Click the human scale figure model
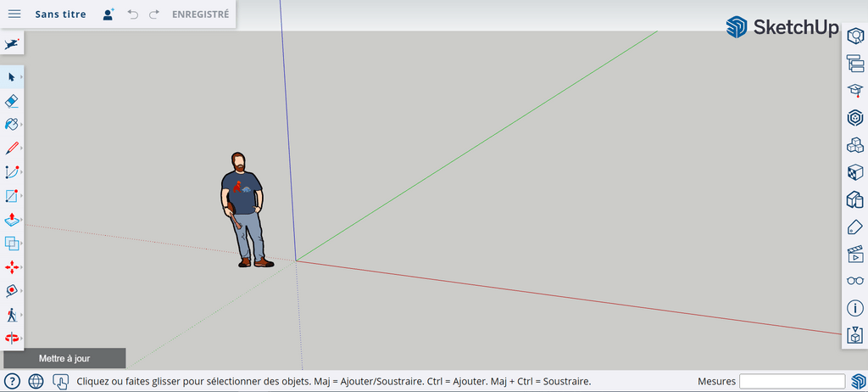The image size is (868, 392). [243, 210]
